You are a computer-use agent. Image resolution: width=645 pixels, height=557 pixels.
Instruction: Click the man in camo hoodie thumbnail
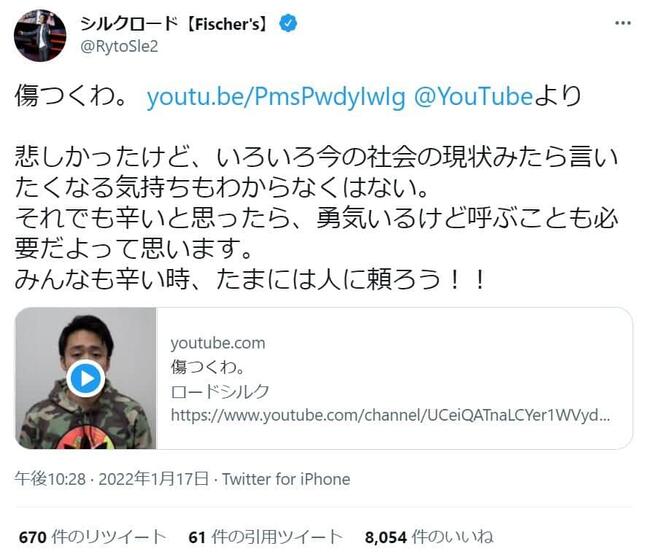tap(86, 378)
